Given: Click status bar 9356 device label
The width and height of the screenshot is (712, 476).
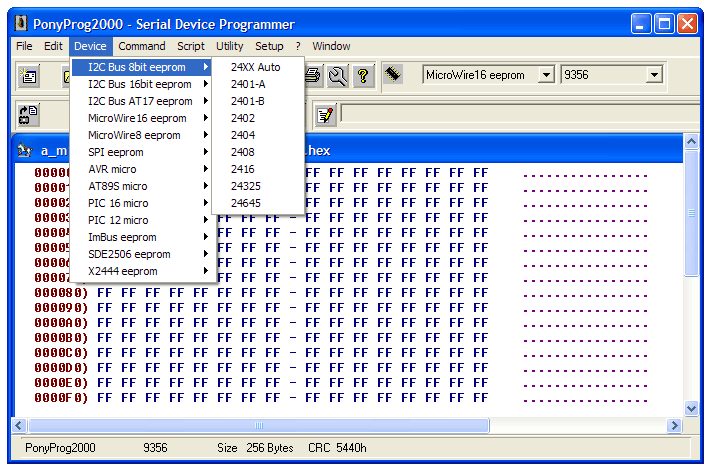Looking at the screenshot, I should pos(155,448).
